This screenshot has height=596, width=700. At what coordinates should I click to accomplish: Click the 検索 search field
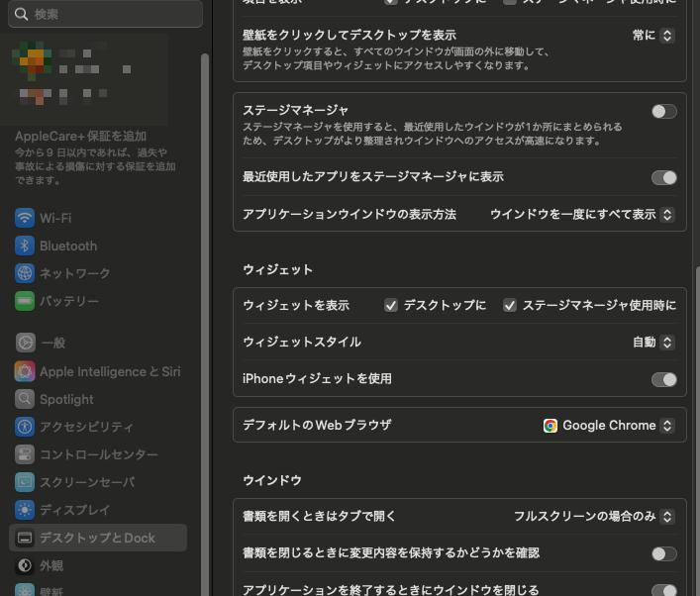105,14
